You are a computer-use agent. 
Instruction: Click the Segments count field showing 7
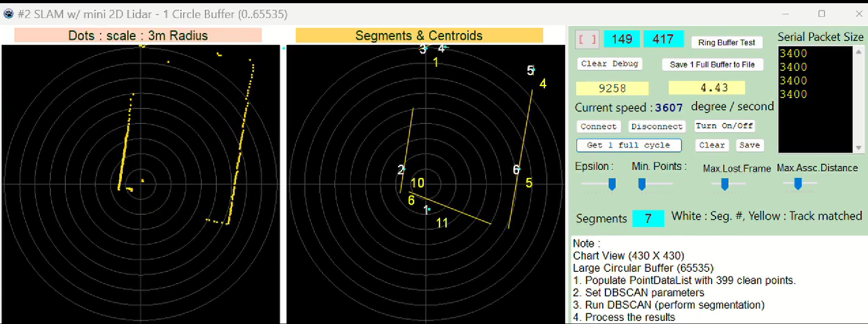648,218
